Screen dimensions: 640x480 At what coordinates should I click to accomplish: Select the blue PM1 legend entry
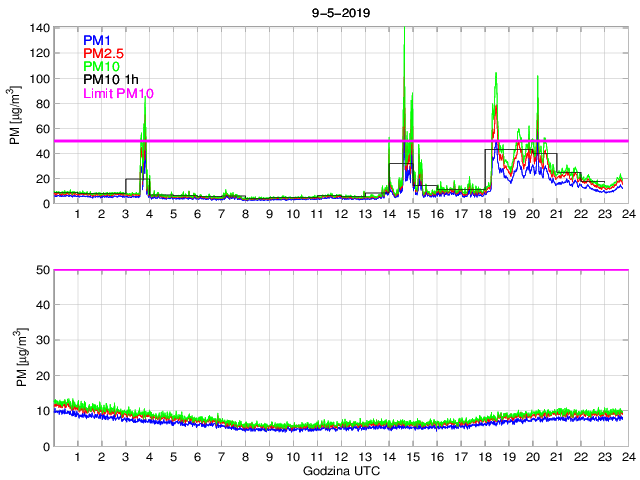tap(99, 40)
